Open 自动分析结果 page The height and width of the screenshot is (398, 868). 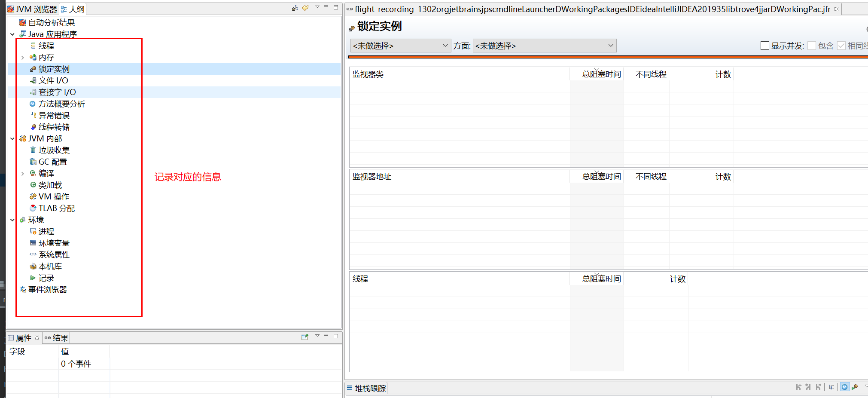click(x=52, y=22)
